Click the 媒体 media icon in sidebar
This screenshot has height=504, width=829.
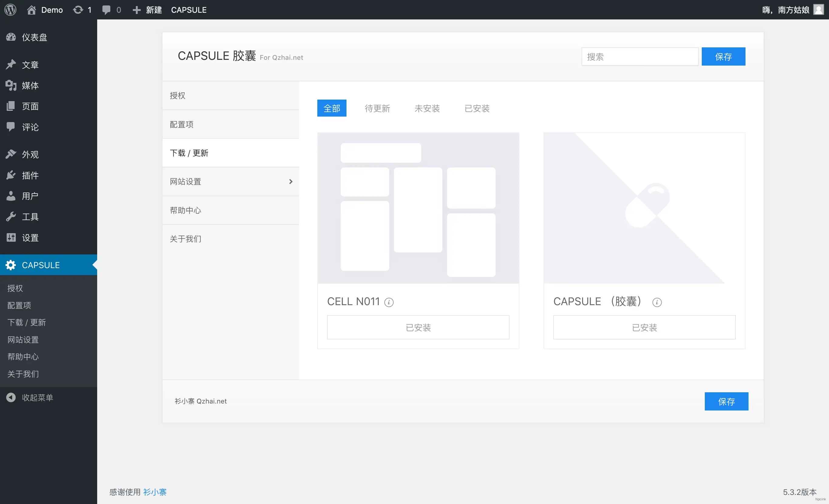(x=11, y=85)
